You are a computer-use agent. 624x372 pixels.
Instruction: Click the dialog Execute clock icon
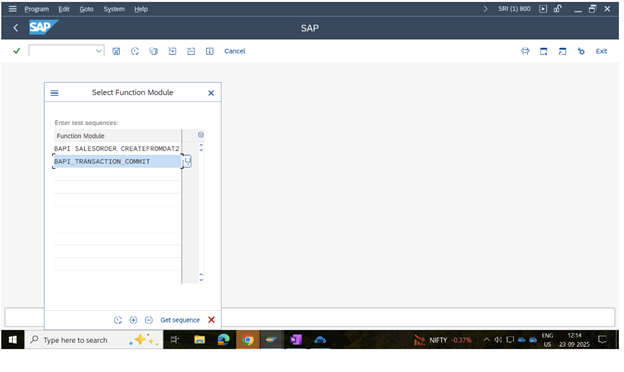(x=118, y=320)
